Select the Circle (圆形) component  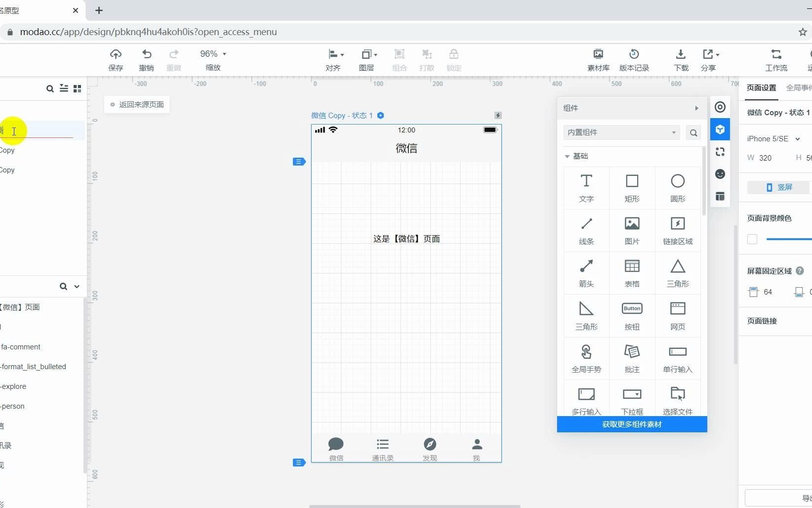[x=678, y=188]
